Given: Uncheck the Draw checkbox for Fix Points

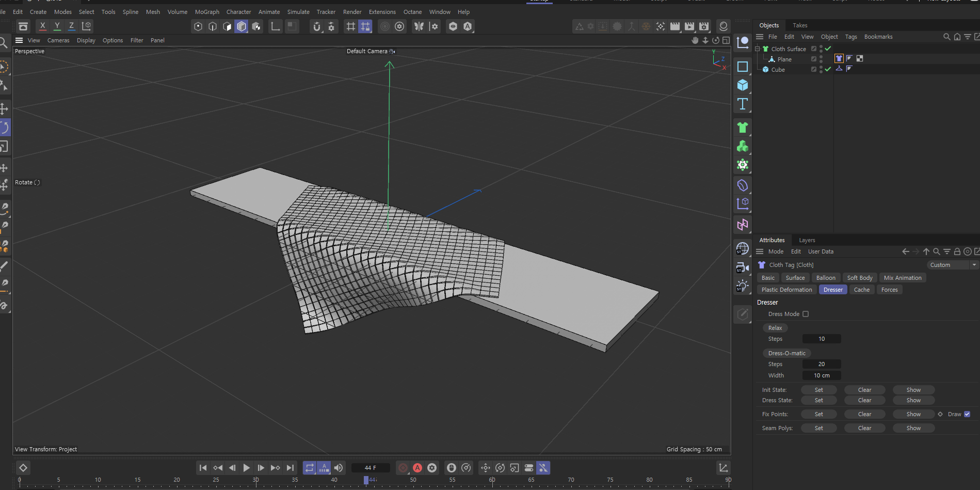Looking at the screenshot, I should pyautogui.click(x=967, y=414).
